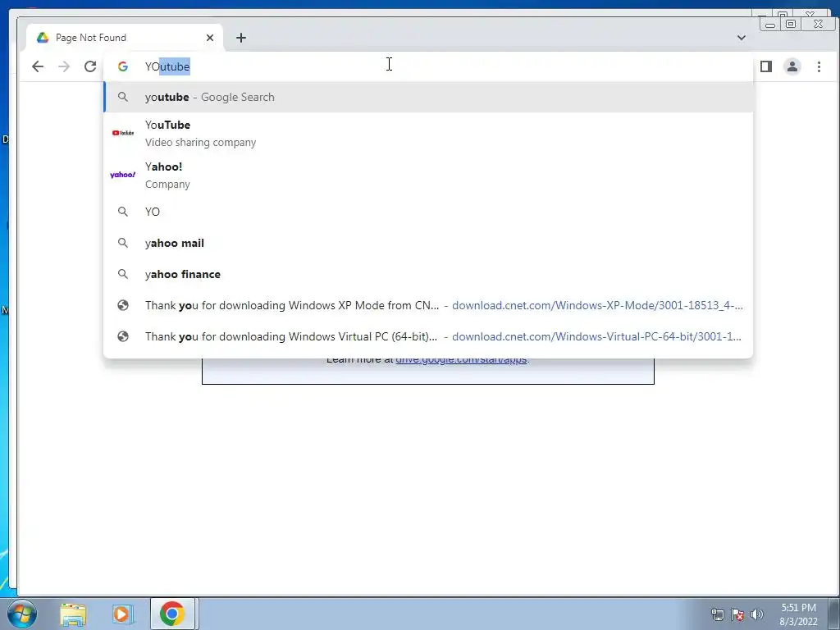Click magnifier icon beside youtube Google Search
The width and height of the screenshot is (840, 630).
point(123,97)
